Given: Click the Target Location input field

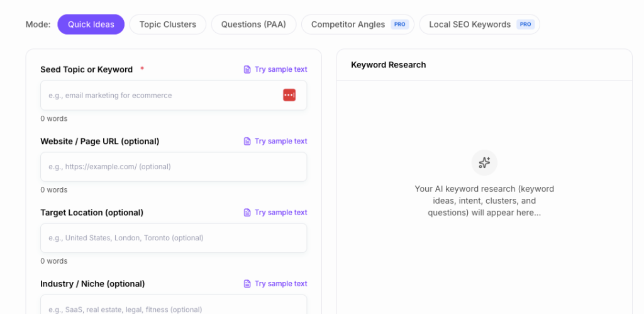Looking at the screenshot, I should tap(174, 238).
